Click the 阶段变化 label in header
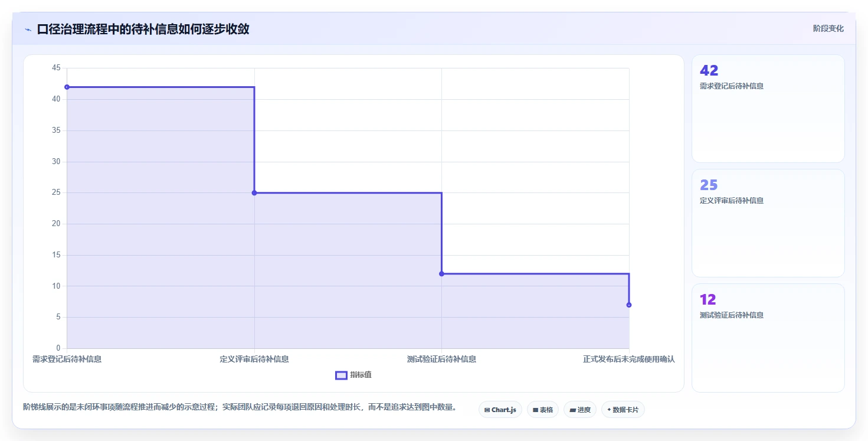This screenshot has width=868, height=441. pos(828,28)
